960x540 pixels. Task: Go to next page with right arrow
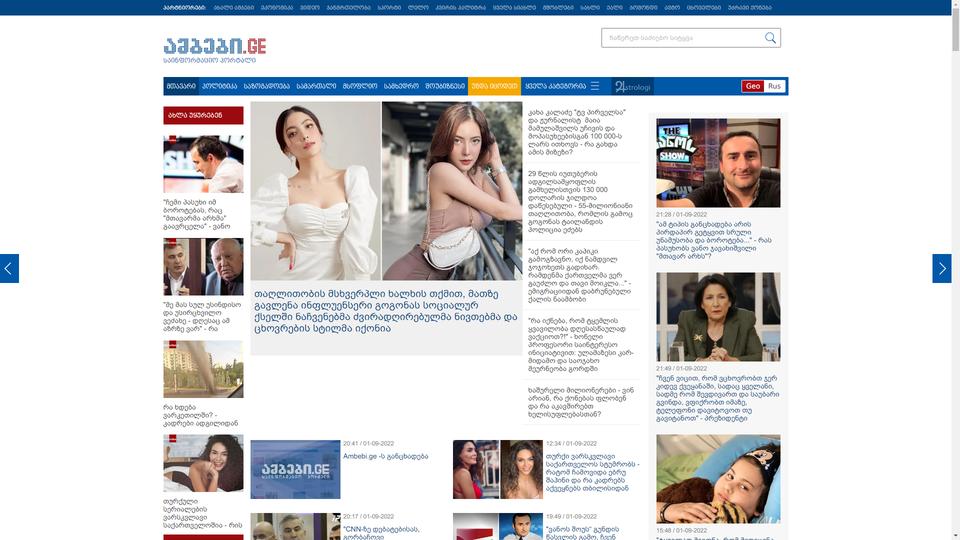coord(942,268)
